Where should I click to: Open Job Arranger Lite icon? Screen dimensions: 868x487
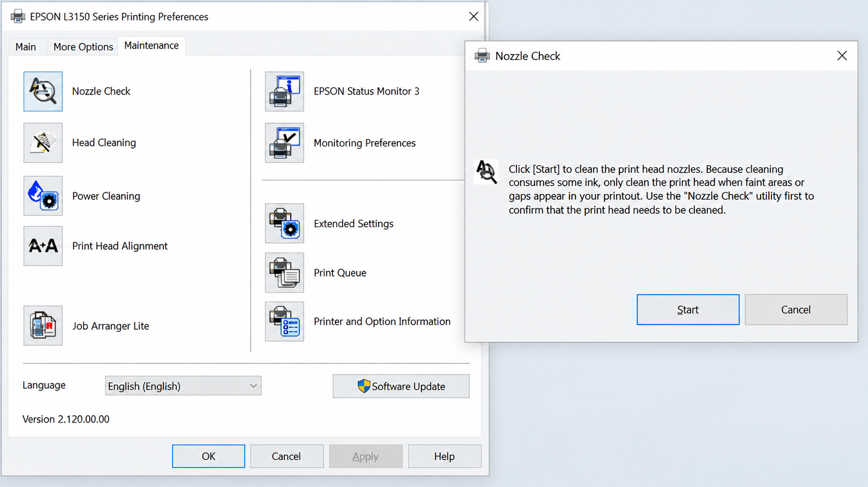pos(43,326)
